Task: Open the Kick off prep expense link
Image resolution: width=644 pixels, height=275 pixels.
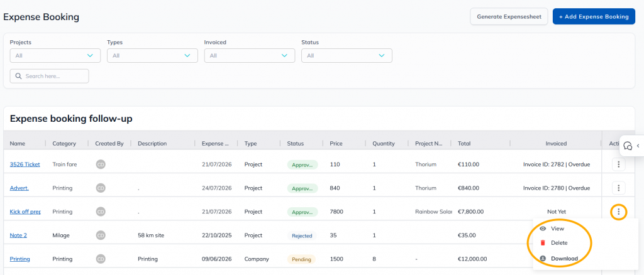Action: click(x=25, y=212)
